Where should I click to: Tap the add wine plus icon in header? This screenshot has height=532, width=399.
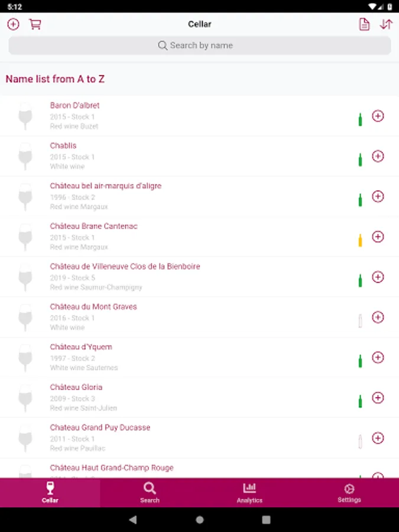(13, 24)
